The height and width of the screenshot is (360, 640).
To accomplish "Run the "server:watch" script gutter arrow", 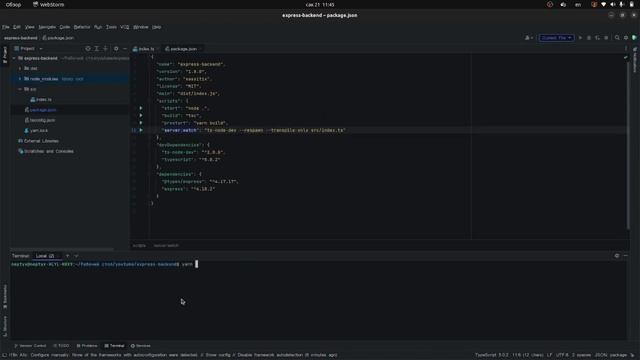I will (141, 130).
